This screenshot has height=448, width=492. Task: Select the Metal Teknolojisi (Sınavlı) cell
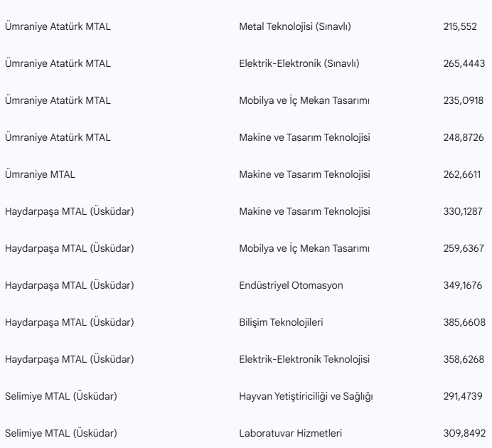(295, 27)
